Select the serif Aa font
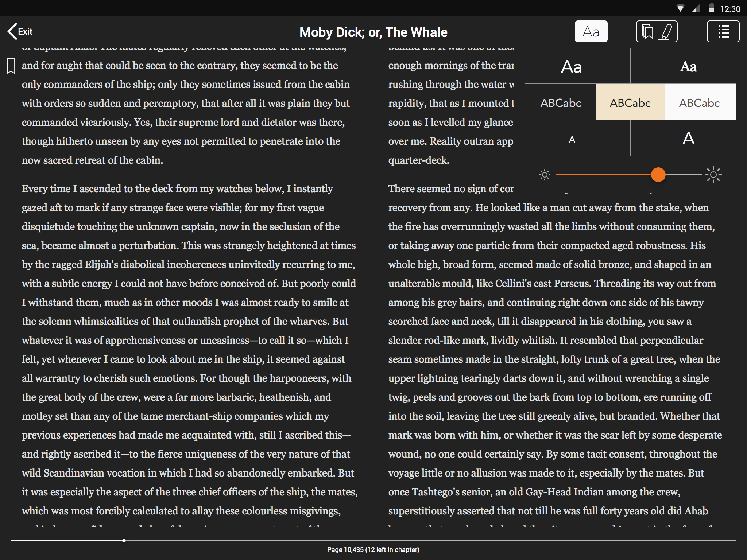This screenshot has height=560, width=747. [688, 67]
